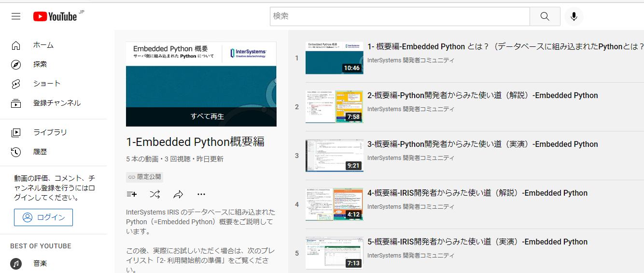Image resolution: width=644 pixels, height=273 pixels.
Task: Open channel link under video 1
Action: [x=411, y=60]
